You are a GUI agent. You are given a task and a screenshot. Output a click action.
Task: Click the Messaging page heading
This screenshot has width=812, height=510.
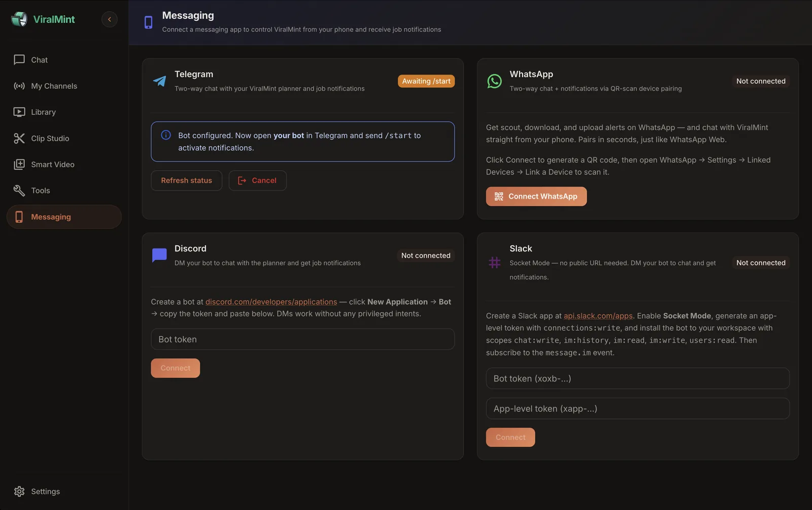188,16
